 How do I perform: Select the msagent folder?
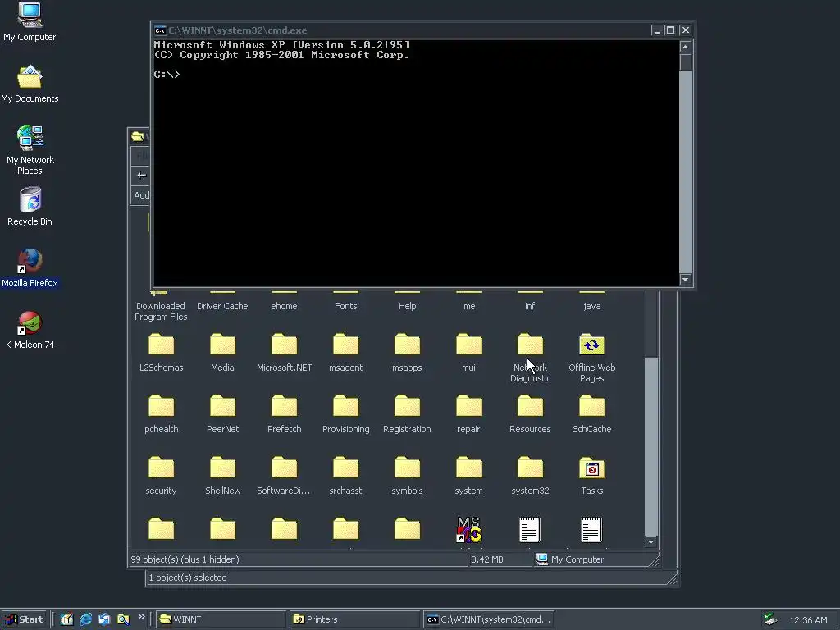point(345,353)
